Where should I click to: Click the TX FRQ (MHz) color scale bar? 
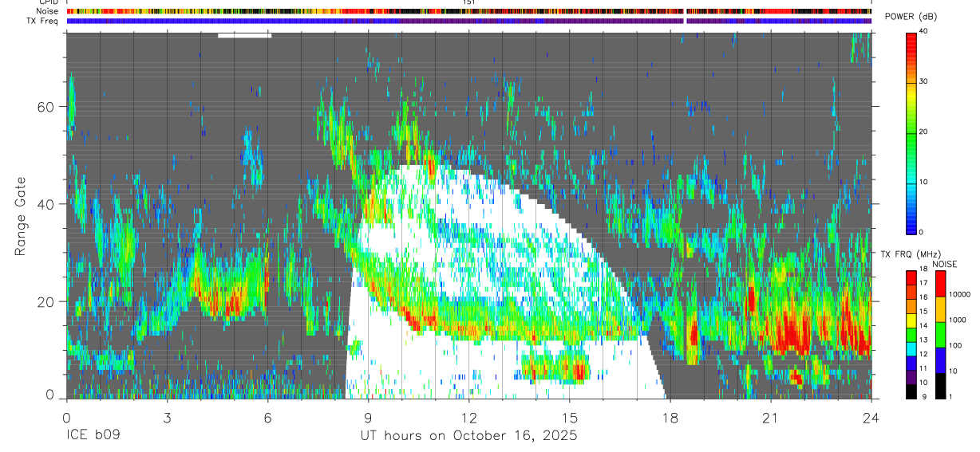[x=911, y=335]
